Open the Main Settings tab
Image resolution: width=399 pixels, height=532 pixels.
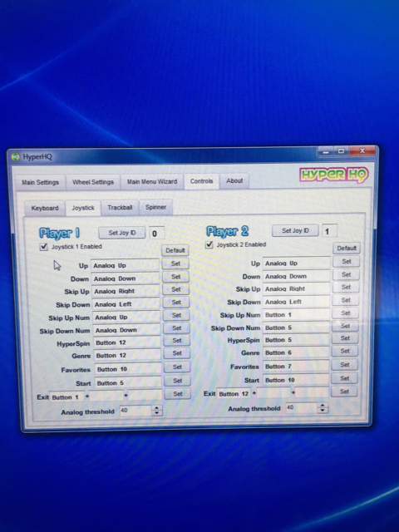click(x=41, y=182)
